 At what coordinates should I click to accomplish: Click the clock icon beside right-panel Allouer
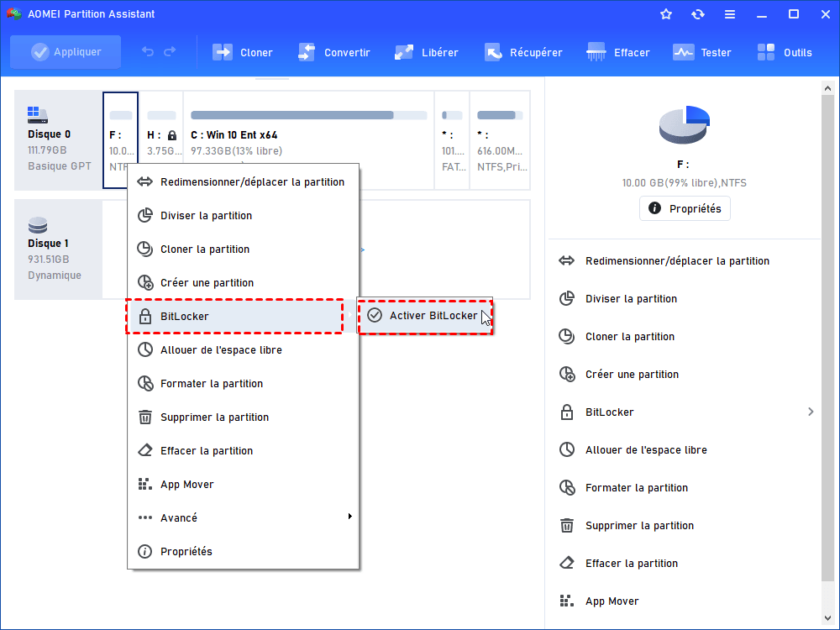coord(567,449)
